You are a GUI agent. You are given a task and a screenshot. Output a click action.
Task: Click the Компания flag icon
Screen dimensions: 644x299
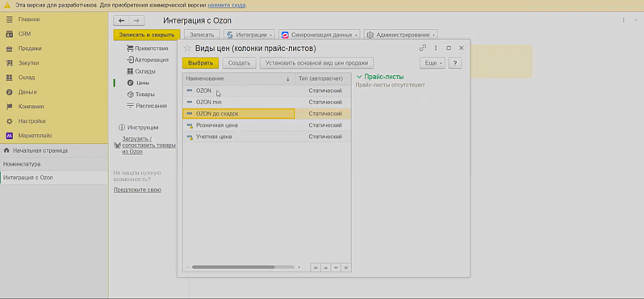(x=9, y=107)
